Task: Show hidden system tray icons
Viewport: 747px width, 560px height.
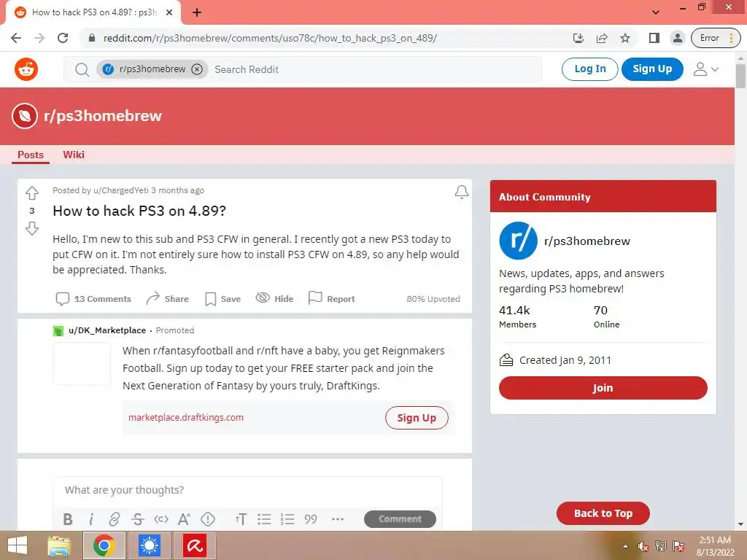Action: (625, 546)
